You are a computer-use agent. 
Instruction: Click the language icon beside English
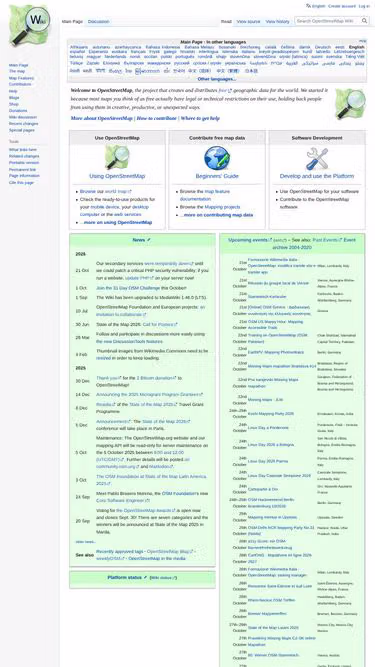[x=308, y=6]
